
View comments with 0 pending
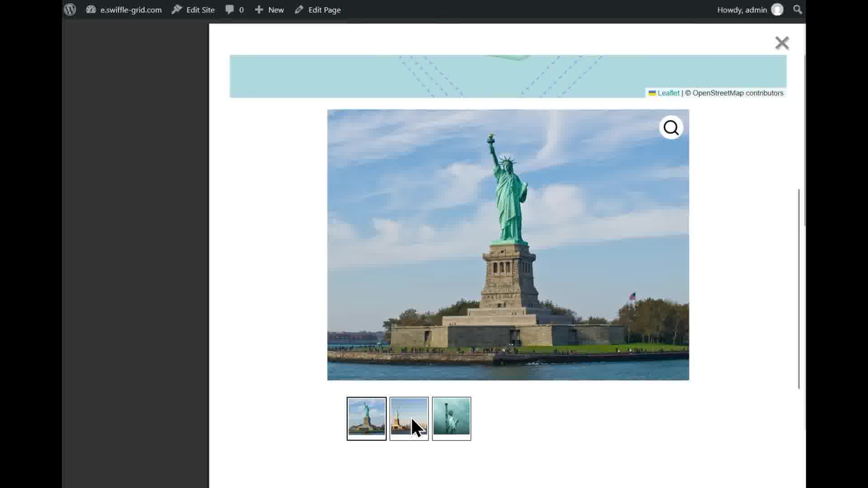(234, 9)
